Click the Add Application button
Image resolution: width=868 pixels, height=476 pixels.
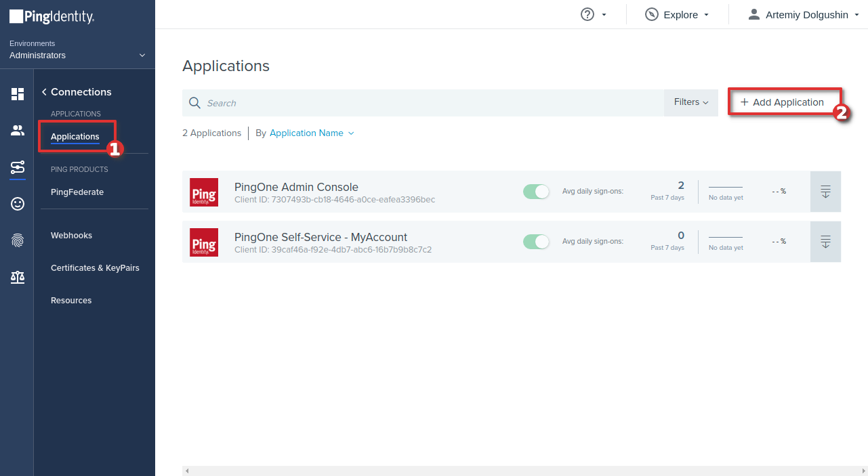click(x=783, y=102)
